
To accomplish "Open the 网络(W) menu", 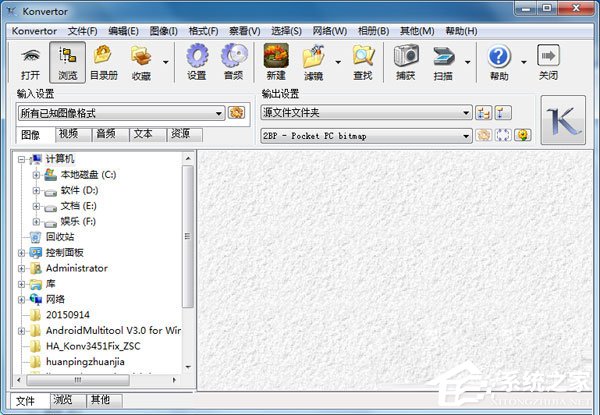I will click(329, 31).
